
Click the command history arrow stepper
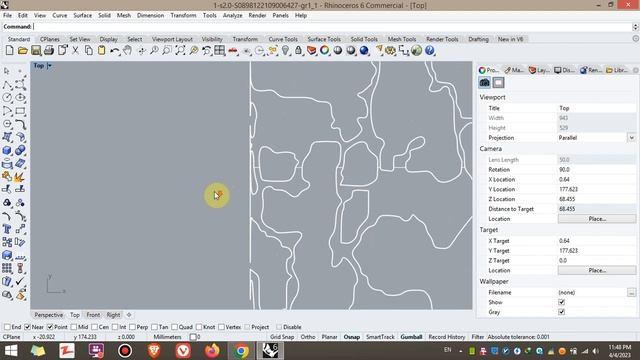635,27
